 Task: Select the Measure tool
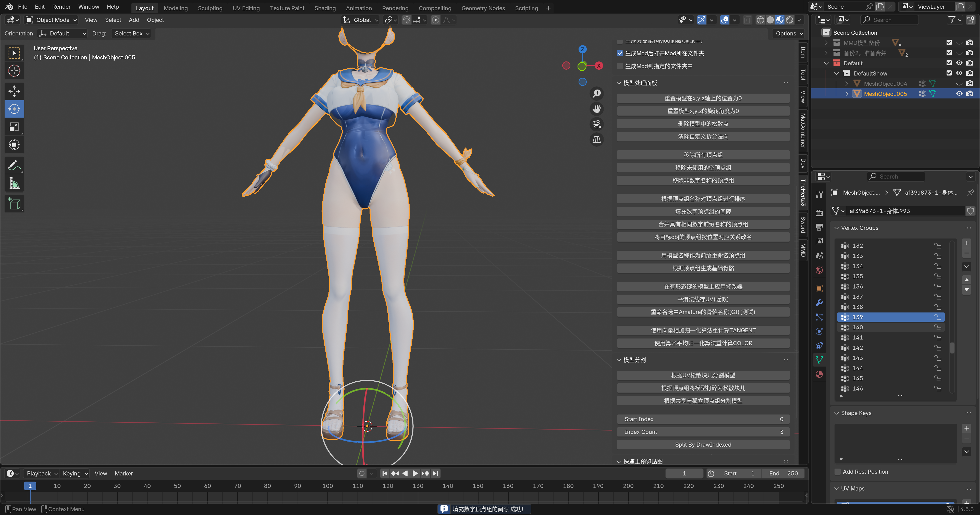pos(14,184)
